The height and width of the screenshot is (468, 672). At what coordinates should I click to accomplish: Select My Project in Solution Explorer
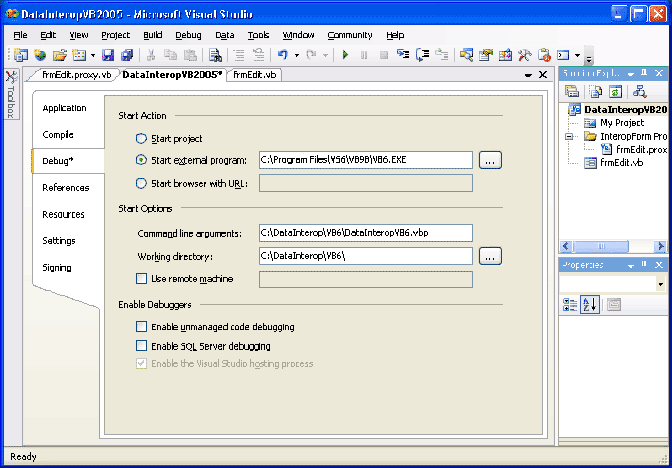point(622,123)
